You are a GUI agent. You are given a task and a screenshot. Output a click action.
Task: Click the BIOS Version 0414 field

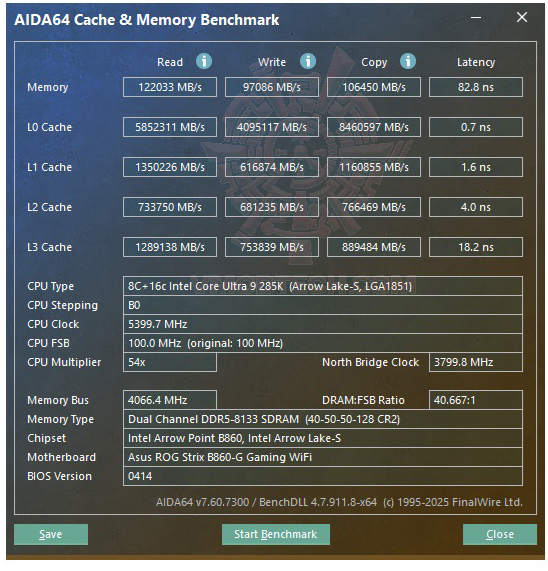pyautogui.click(x=323, y=476)
